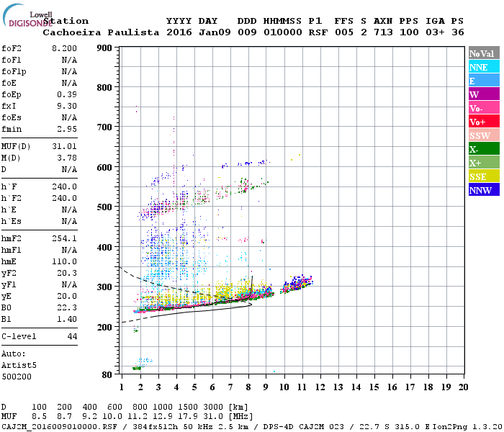Select the E light-blue legend swatch
The image size is (504, 432).
[x=484, y=81]
